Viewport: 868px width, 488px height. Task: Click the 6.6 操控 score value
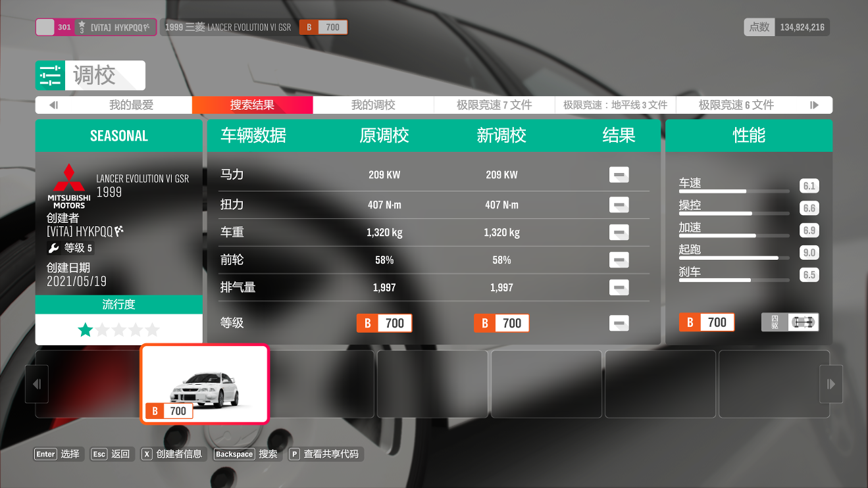coord(809,208)
